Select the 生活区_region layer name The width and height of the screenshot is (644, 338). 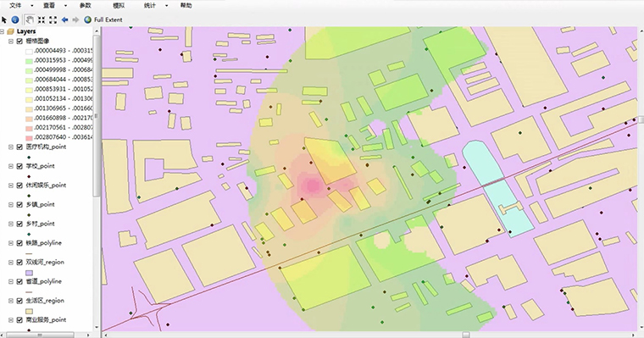[45, 301]
